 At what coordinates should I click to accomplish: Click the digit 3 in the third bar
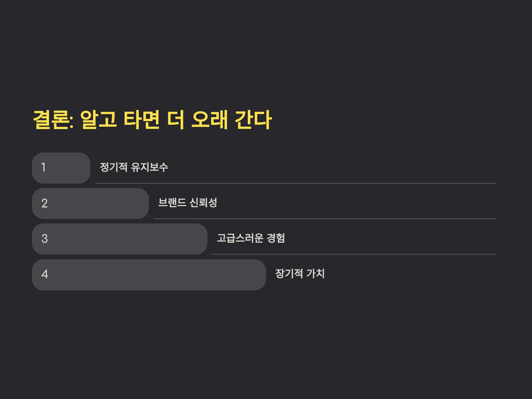(45, 239)
